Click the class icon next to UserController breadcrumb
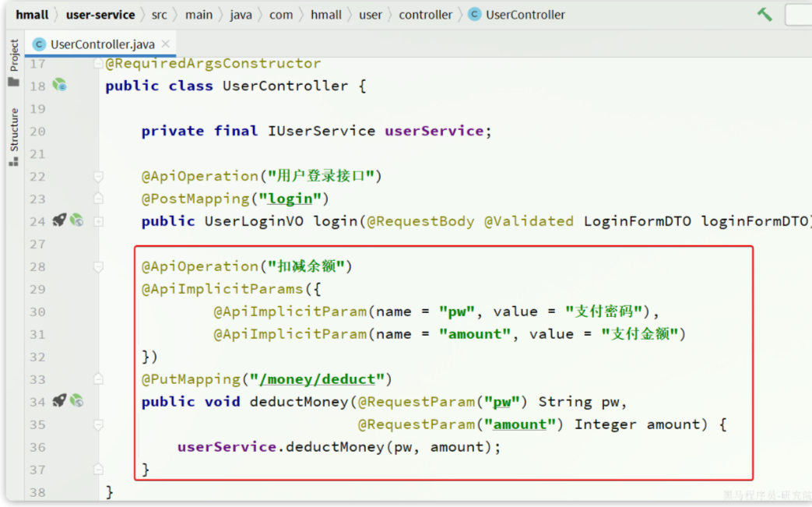The height and width of the screenshot is (507, 812). coord(474,15)
